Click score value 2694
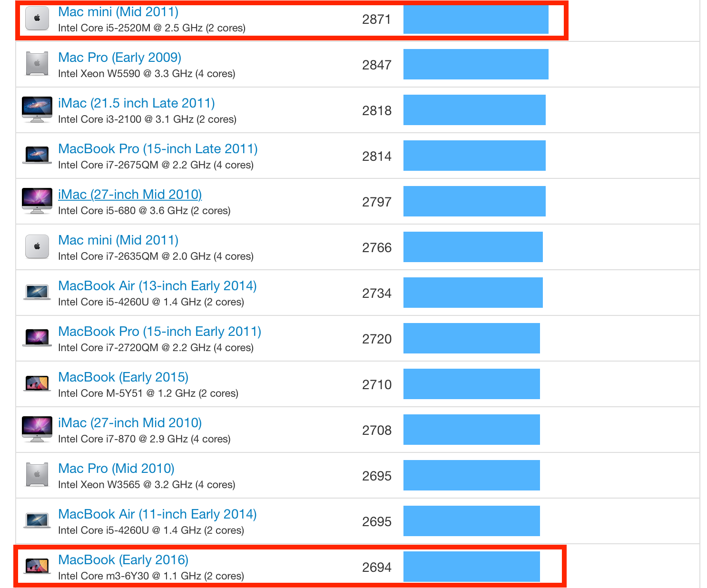 tap(377, 568)
